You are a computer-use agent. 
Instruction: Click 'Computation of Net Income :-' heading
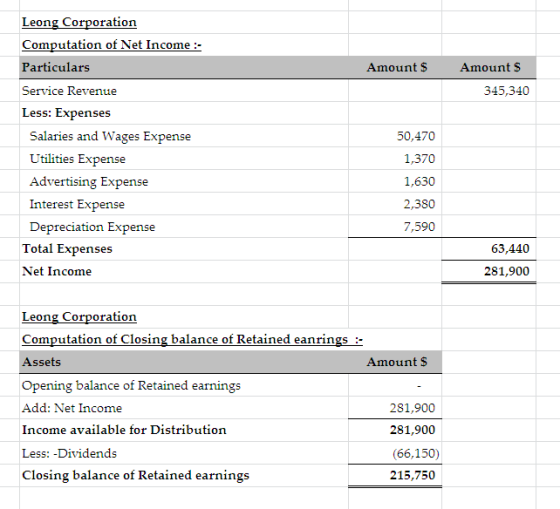[111, 45]
